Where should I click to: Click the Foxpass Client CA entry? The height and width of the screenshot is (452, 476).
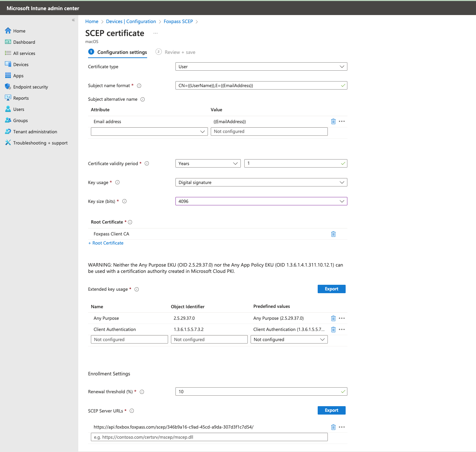pyautogui.click(x=111, y=234)
